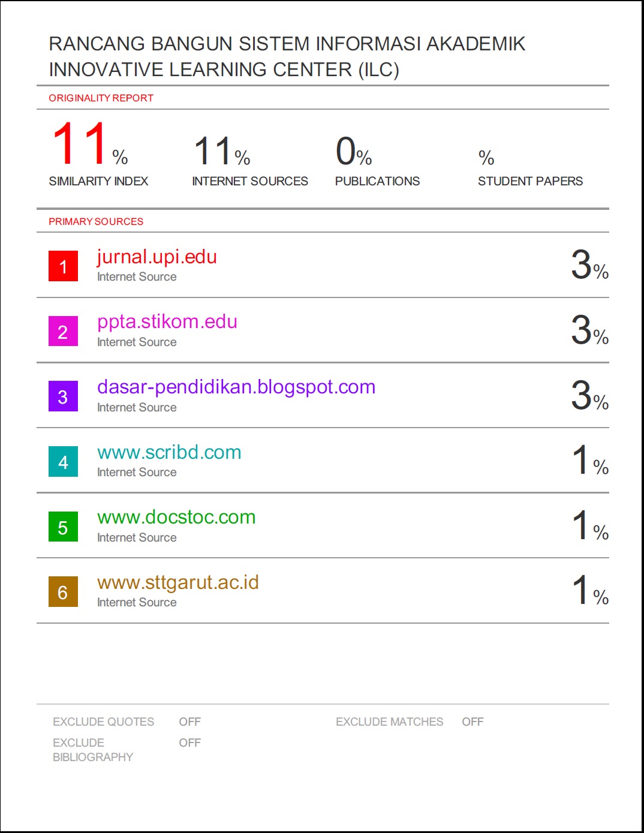Open the www.scribd.com source link
This screenshot has height=833, width=644.
169,452
